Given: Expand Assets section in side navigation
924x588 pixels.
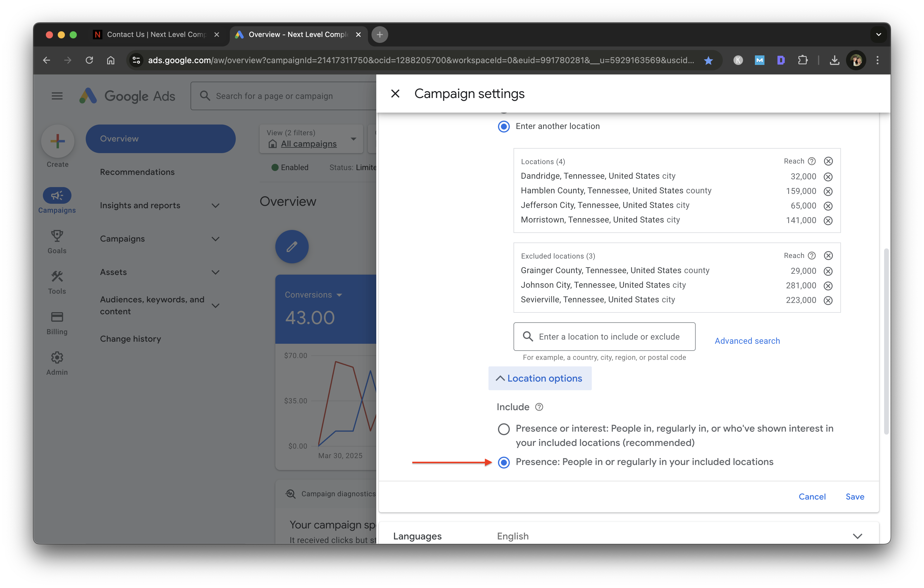Looking at the screenshot, I should coord(215,272).
